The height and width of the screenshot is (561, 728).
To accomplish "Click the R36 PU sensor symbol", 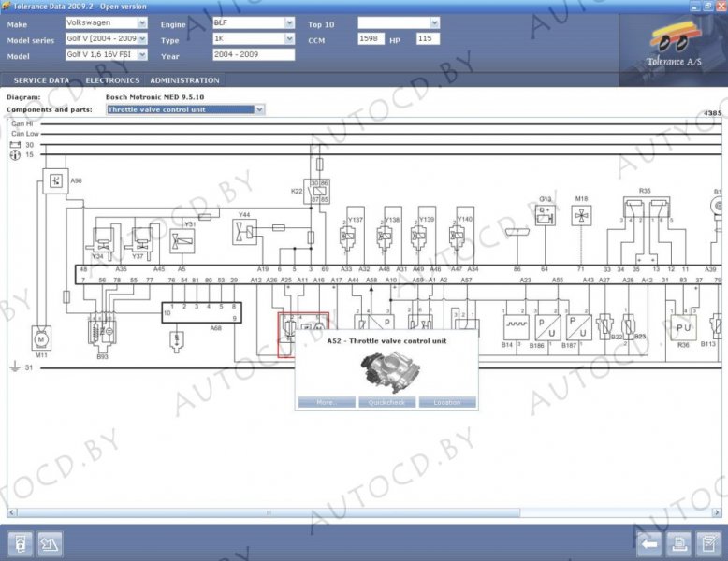I will click(x=683, y=327).
